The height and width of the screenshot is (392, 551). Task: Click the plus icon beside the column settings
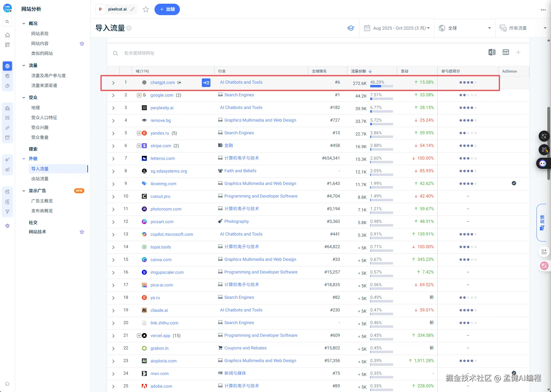click(518, 52)
